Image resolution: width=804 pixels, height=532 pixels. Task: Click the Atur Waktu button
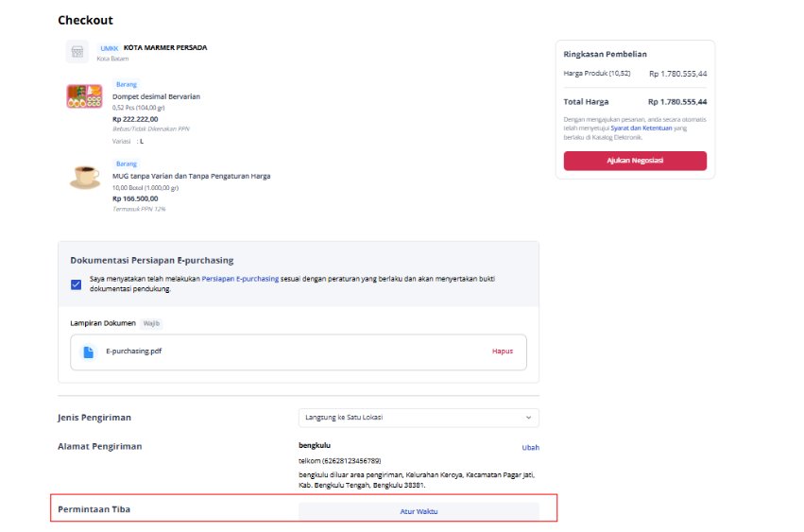coord(419,511)
